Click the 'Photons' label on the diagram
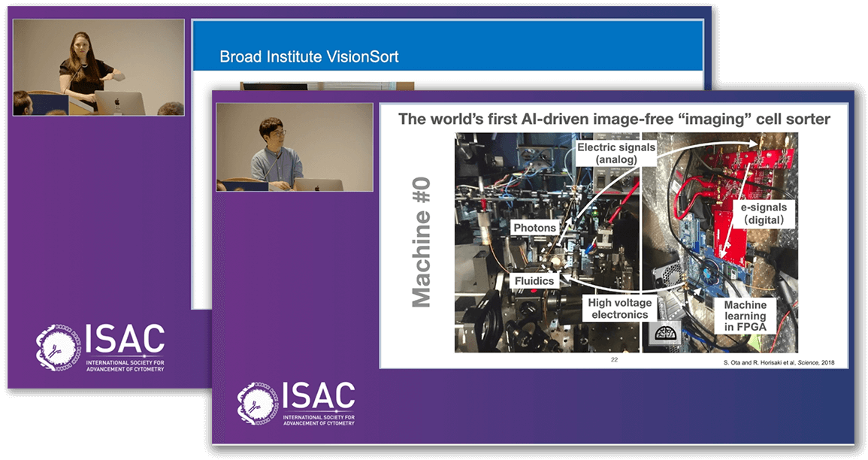The height and width of the screenshot is (460, 868). point(534,227)
